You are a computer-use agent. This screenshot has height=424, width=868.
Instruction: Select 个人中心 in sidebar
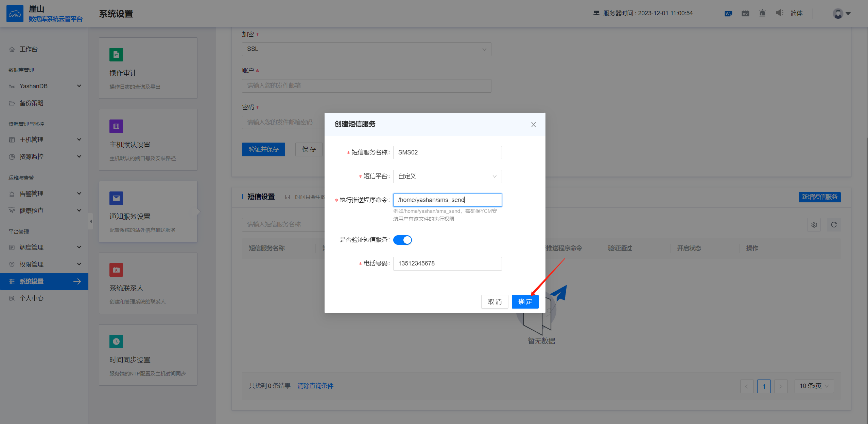[x=31, y=298]
